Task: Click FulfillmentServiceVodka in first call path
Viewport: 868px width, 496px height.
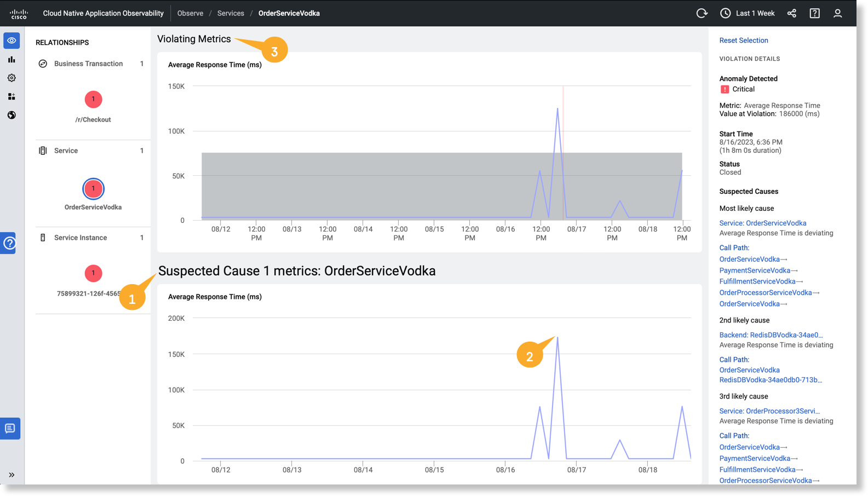Action: click(x=757, y=281)
